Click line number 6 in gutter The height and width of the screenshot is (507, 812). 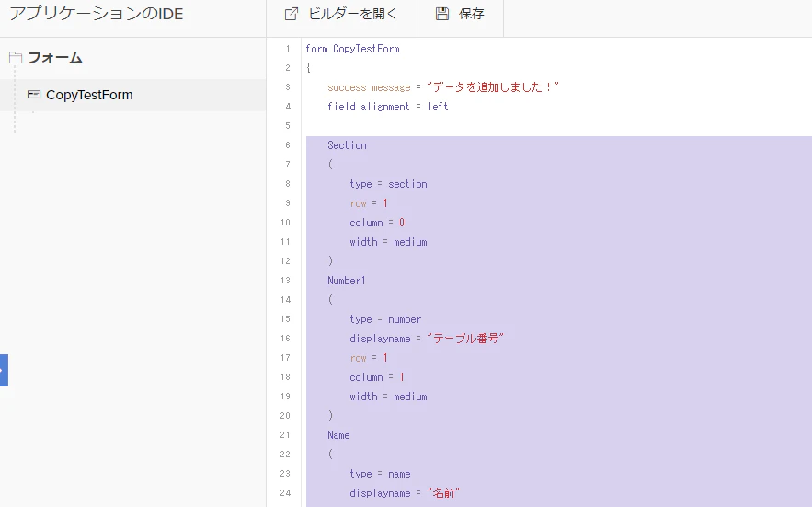[x=288, y=145]
